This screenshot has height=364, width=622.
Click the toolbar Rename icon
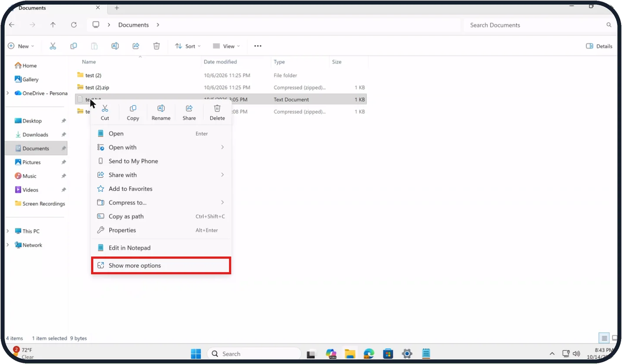point(115,46)
